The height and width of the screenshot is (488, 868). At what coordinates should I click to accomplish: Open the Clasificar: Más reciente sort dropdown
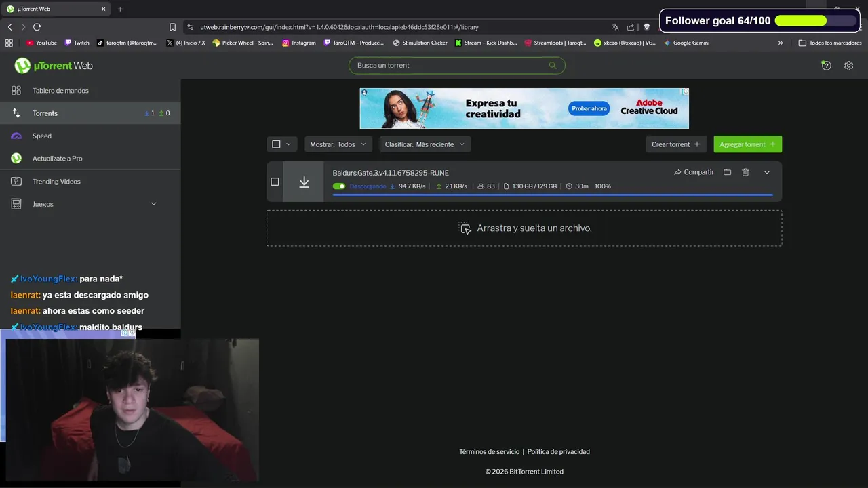pyautogui.click(x=425, y=144)
